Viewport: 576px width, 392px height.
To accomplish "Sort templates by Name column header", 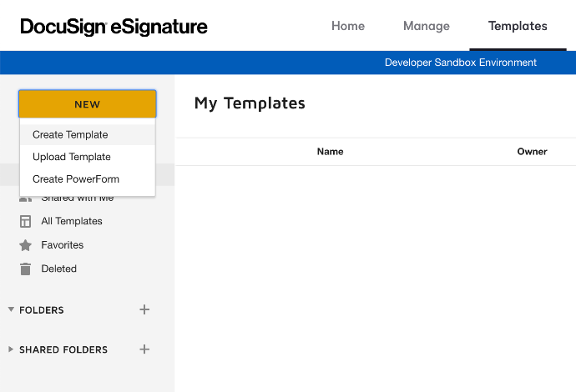I will click(x=330, y=152).
